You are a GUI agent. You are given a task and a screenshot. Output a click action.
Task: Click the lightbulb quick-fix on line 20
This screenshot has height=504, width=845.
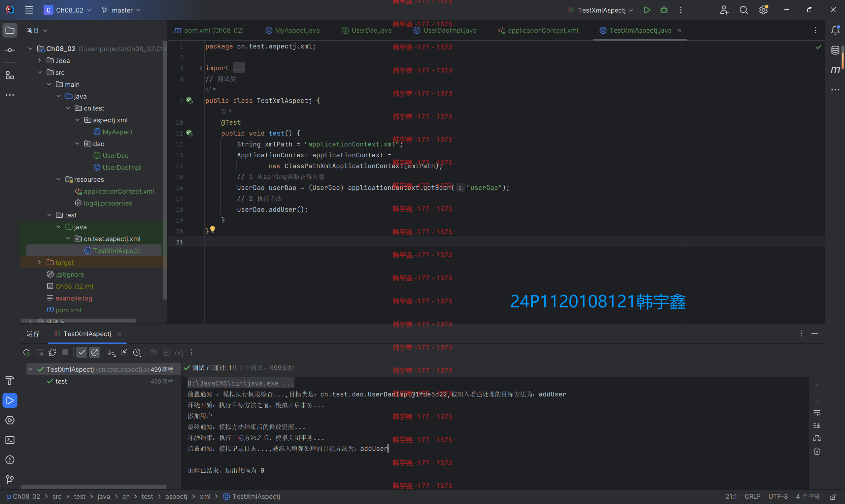click(212, 229)
